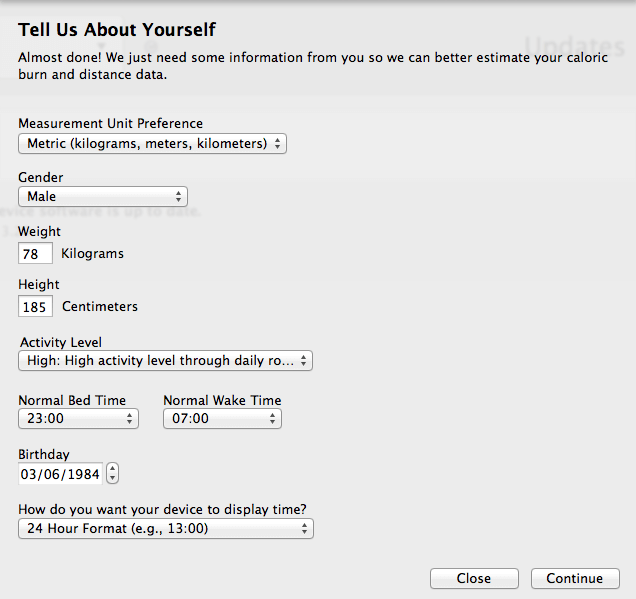Viewport: 636px width, 599px height.
Task: Open the time display format dropdown
Action: pos(165,529)
